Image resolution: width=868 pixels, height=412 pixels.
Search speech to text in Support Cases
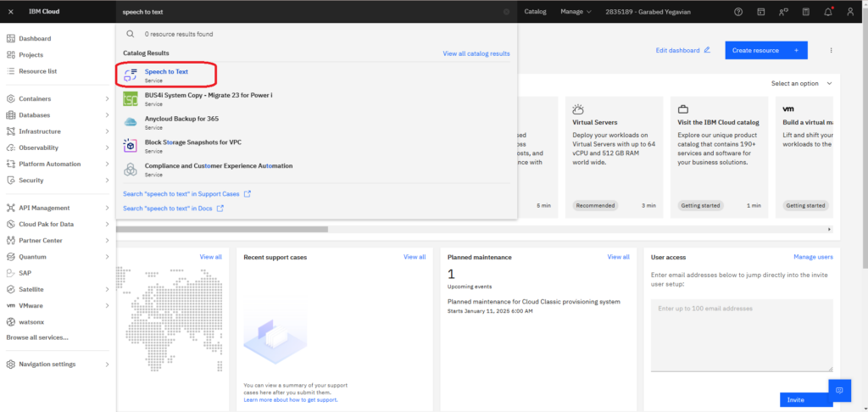point(187,194)
